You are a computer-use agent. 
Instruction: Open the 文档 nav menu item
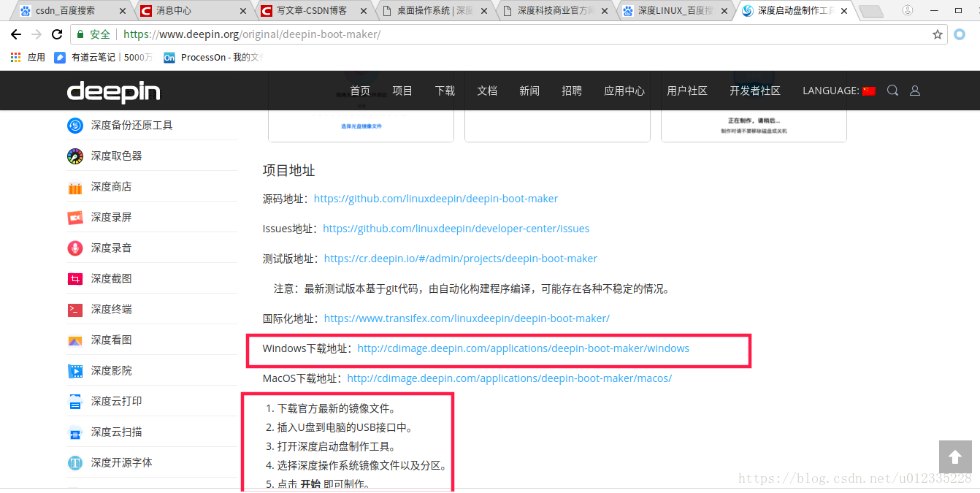[487, 91]
